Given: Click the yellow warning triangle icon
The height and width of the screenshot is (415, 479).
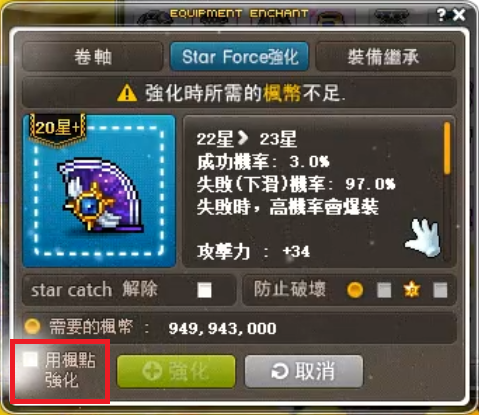Looking at the screenshot, I should pos(127,93).
